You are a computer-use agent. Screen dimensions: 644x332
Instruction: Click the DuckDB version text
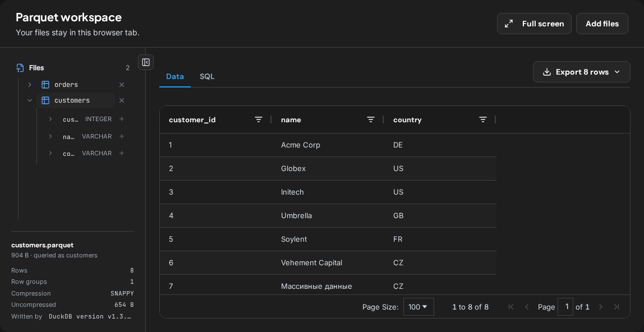click(90, 316)
